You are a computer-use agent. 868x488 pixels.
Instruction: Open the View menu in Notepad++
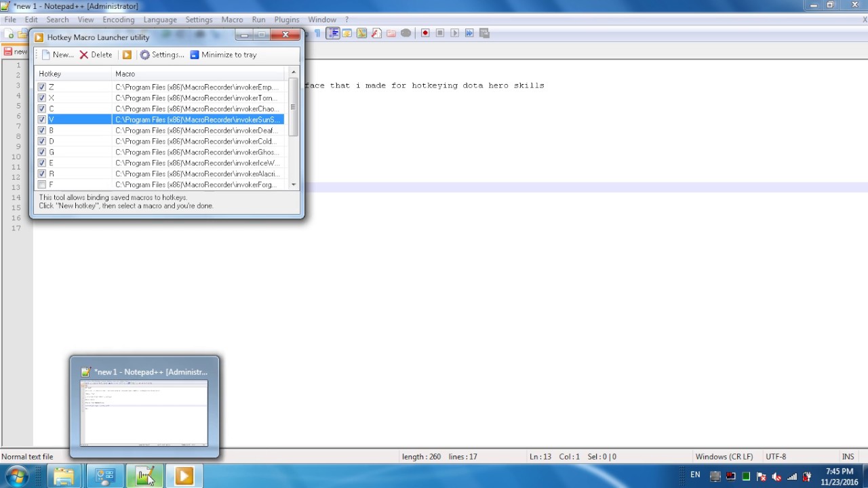click(85, 20)
